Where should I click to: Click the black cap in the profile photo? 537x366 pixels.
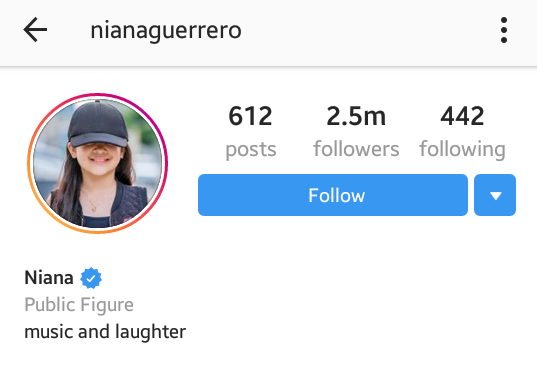coord(98,124)
